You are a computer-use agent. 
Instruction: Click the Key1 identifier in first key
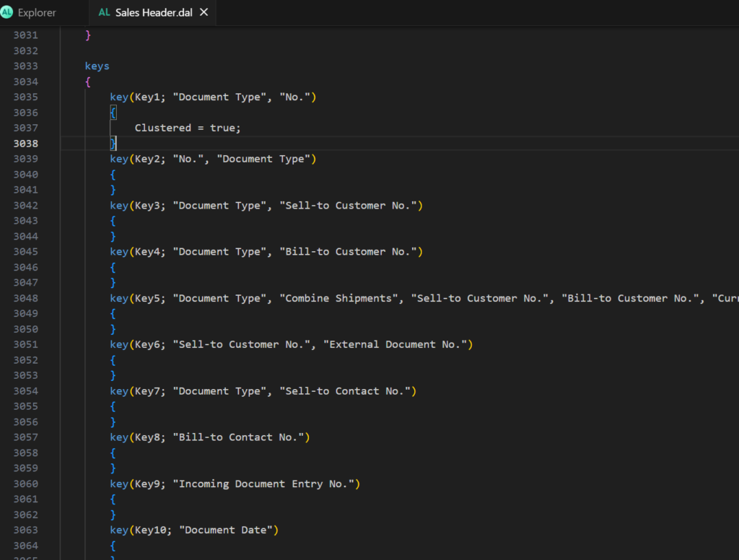pos(147,97)
